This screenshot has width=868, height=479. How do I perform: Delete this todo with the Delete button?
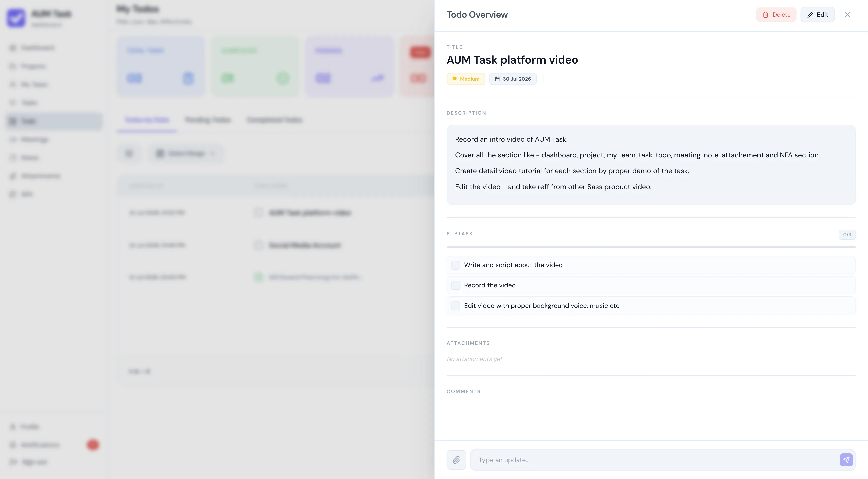click(776, 15)
